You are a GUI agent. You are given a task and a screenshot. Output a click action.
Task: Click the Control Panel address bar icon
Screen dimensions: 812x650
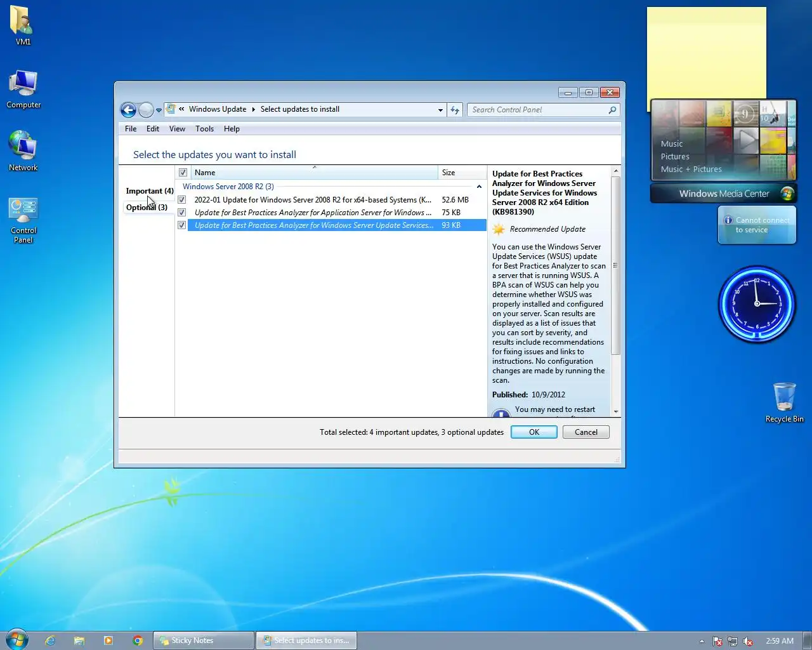[x=171, y=109]
